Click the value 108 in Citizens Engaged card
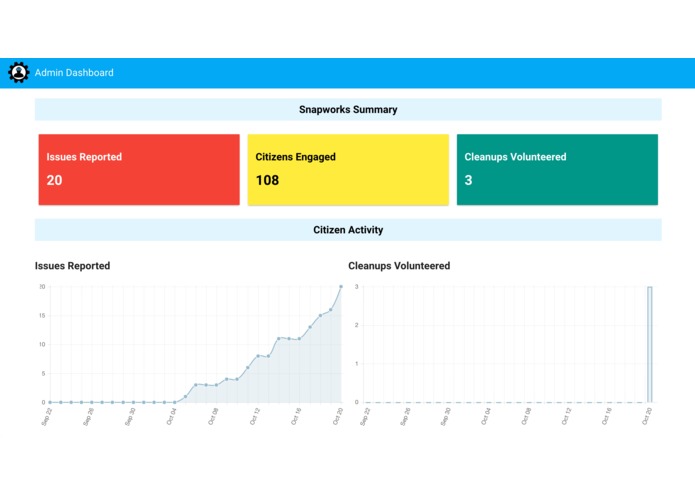This screenshot has height=494, width=695. [267, 180]
